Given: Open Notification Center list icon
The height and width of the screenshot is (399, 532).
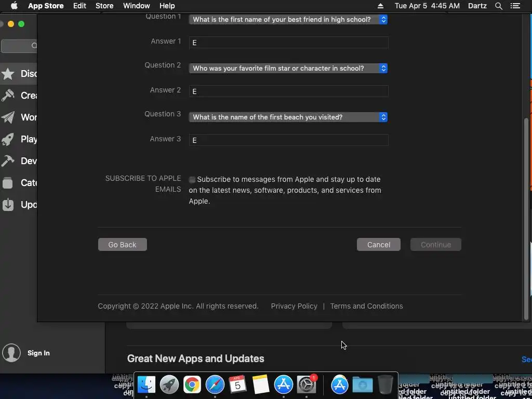Looking at the screenshot, I should 515,6.
